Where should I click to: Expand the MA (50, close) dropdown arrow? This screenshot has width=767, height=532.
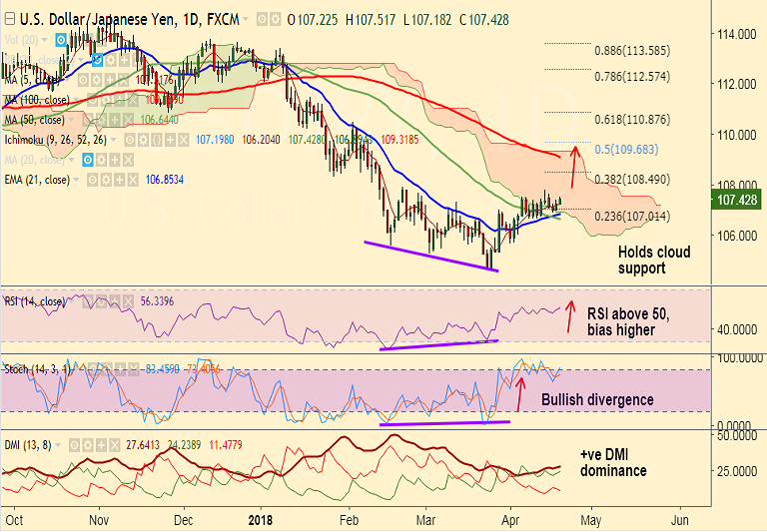pos(72,120)
